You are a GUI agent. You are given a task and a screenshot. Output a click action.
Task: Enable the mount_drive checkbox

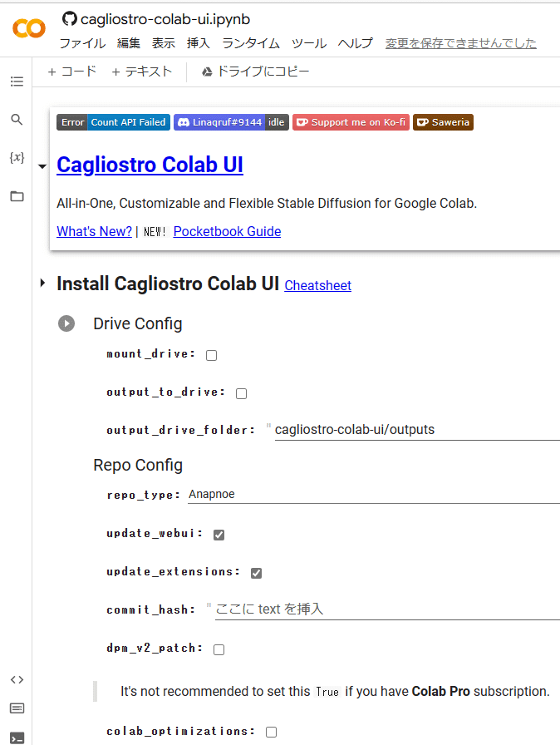tap(212, 355)
